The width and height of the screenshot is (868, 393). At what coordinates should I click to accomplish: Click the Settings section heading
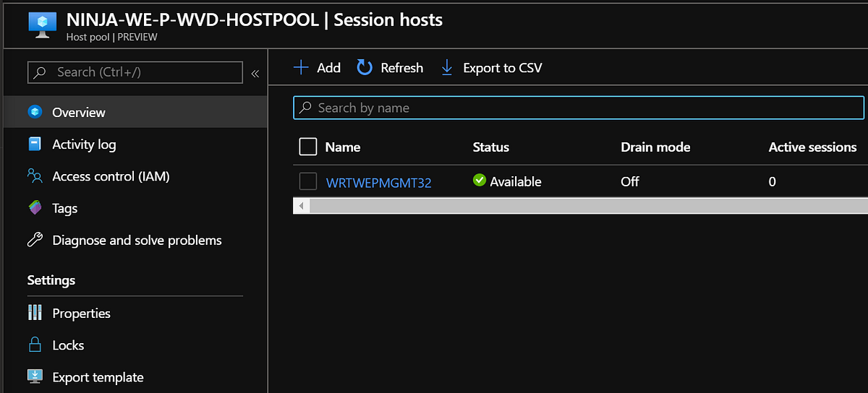(51, 280)
